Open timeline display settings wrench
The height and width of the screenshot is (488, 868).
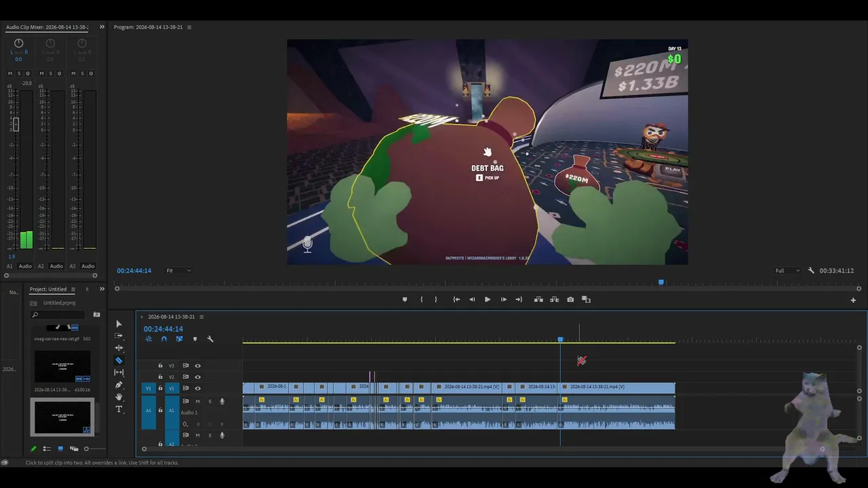point(210,339)
